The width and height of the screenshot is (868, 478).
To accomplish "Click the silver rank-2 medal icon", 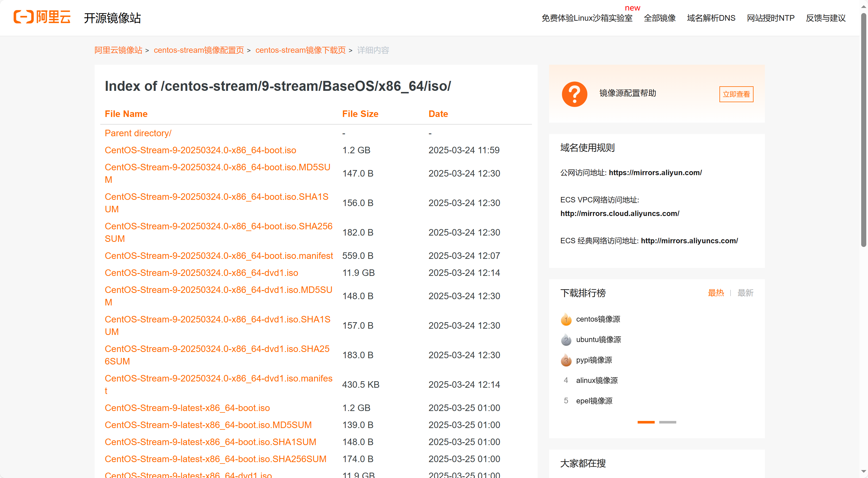I will click(566, 339).
